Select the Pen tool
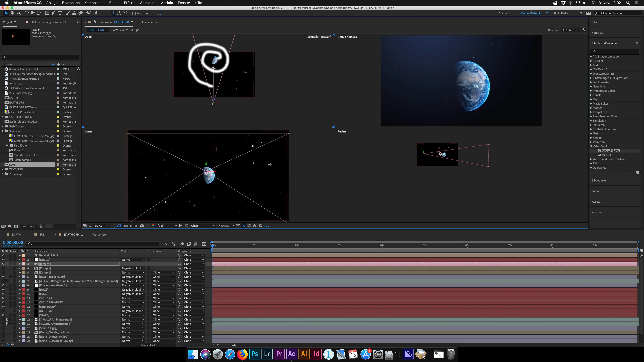Image resolution: width=644 pixels, height=362 pixels. [x=53, y=13]
